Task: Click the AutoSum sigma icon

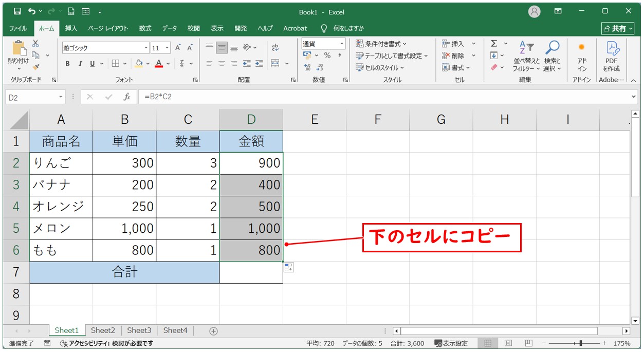Action: [494, 44]
